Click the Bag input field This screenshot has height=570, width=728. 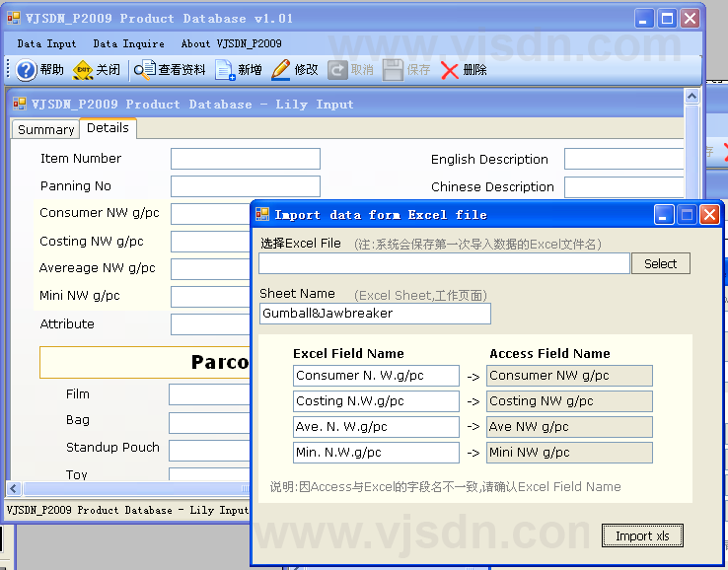209,423
